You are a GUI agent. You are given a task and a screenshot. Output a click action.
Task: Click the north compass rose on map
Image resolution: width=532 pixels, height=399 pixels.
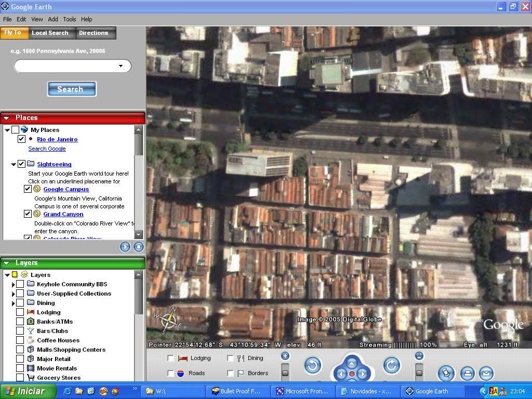(x=169, y=321)
